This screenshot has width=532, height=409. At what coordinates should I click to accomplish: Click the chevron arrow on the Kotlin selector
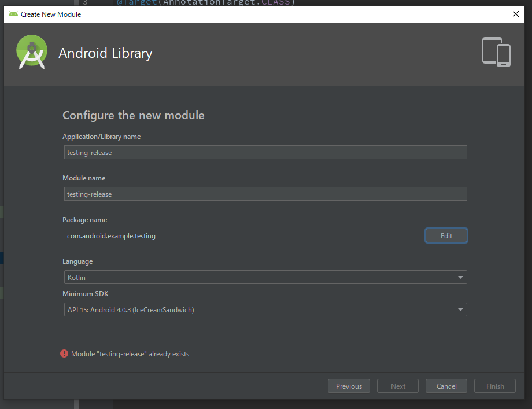pyautogui.click(x=461, y=277)
